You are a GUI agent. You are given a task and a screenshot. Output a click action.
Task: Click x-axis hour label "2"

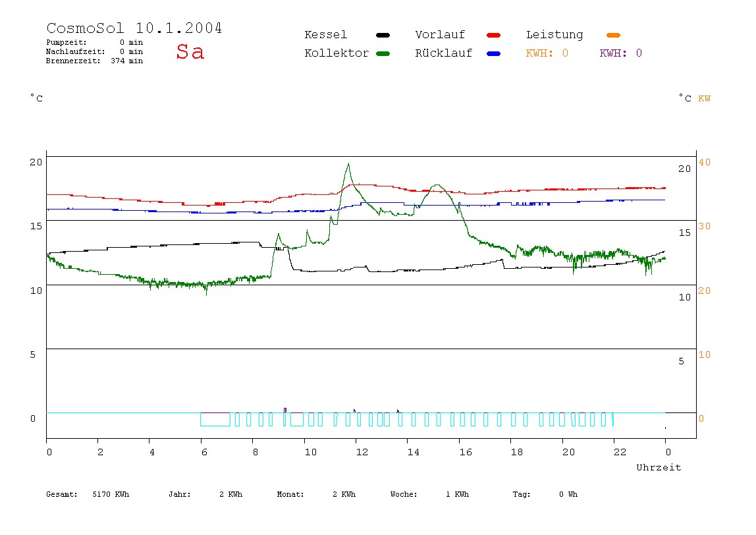[x=100, y=452]
